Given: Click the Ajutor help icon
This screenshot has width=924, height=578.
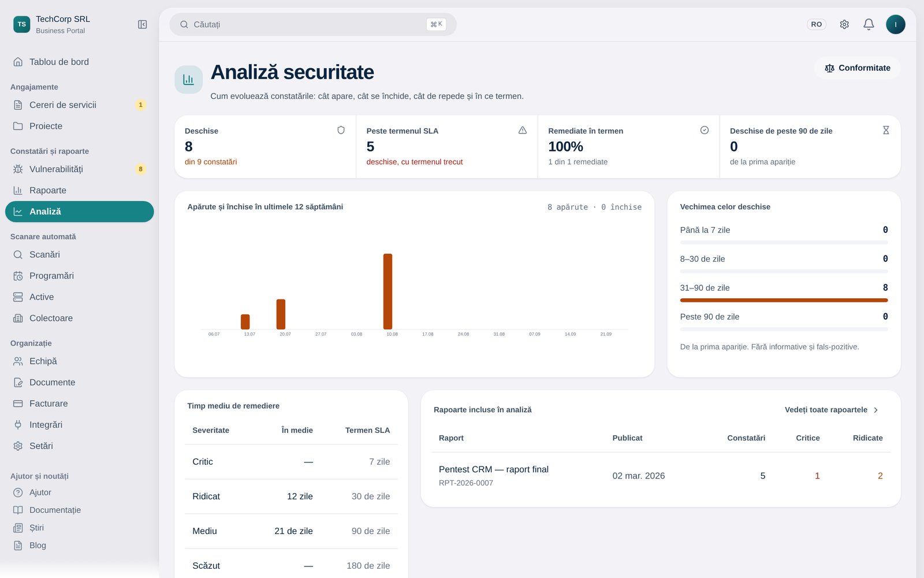Looking at the screenshot, I should (18, 492).
